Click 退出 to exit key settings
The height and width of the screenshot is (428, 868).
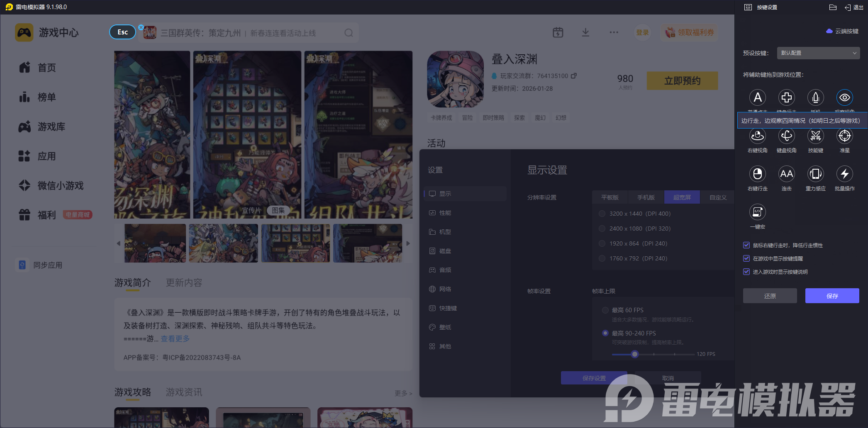click(854, 7)
